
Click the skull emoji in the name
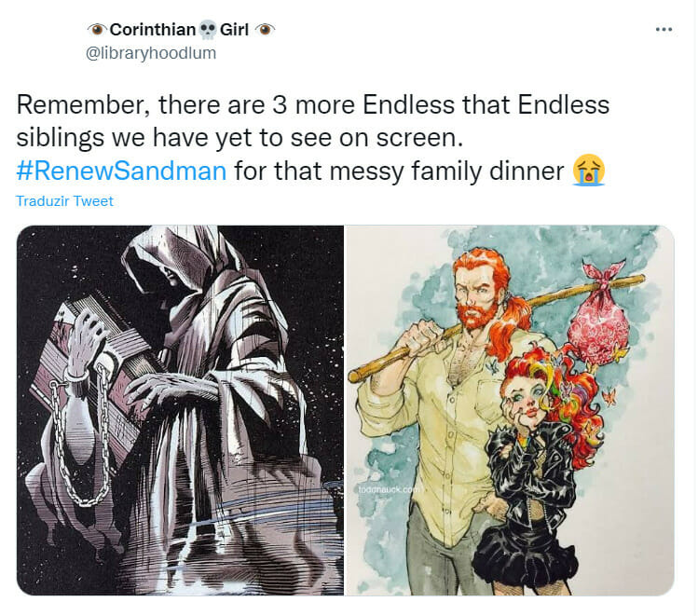(207, 30)
